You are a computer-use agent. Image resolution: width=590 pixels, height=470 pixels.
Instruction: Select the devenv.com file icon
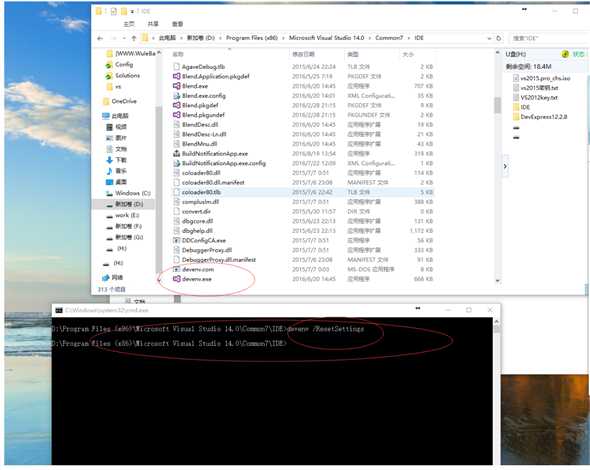(176, 269)
